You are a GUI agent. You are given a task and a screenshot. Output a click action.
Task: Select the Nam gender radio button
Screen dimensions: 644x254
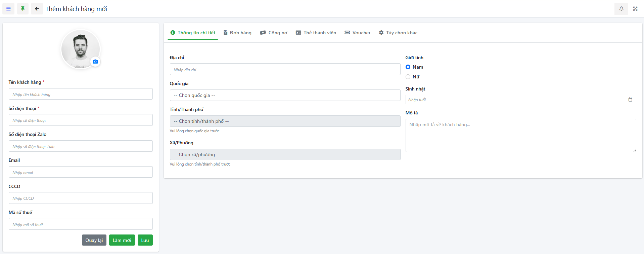[x=408, y=67]
